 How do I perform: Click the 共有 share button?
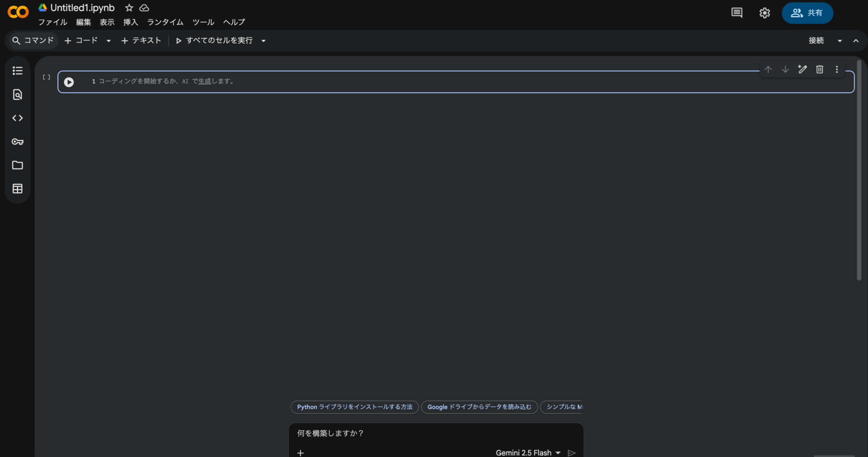pyautogui.click(x=807, y=13)
